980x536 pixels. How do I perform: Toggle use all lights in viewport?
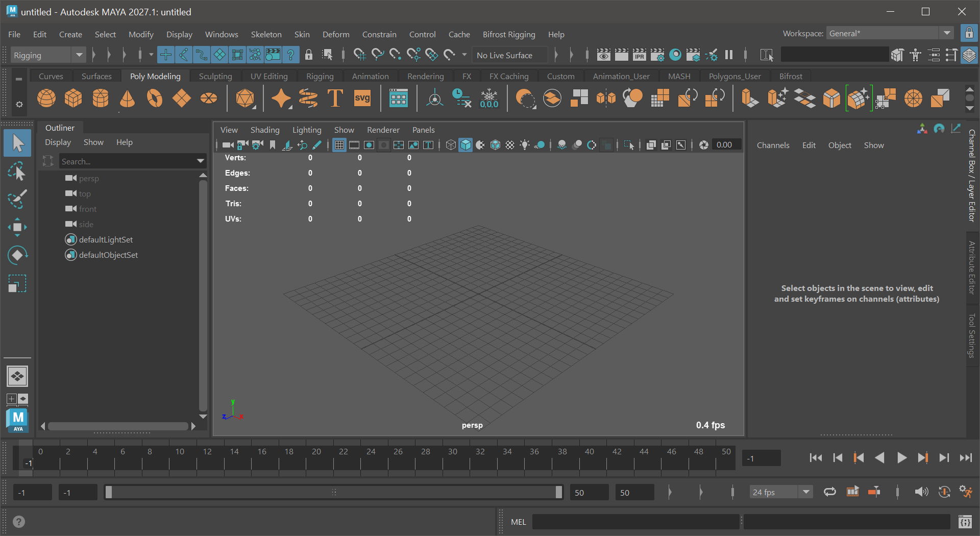tap(525, 145)
